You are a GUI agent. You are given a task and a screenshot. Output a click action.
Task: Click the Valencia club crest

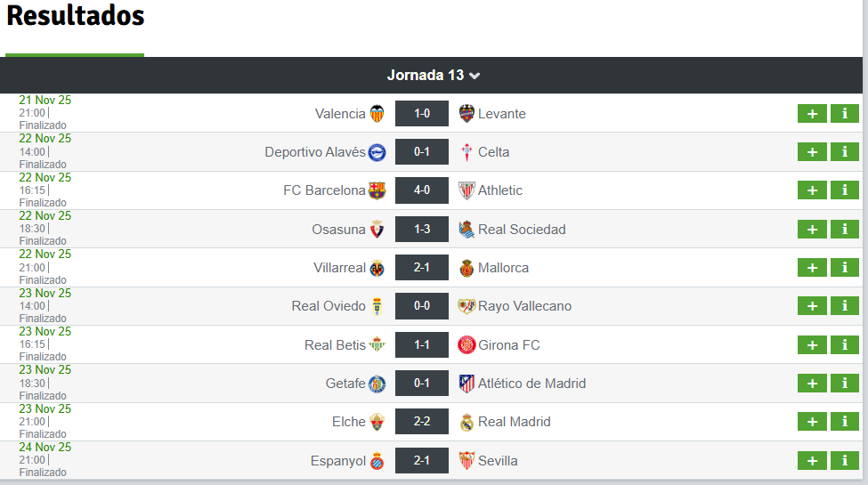click(377, 114)
